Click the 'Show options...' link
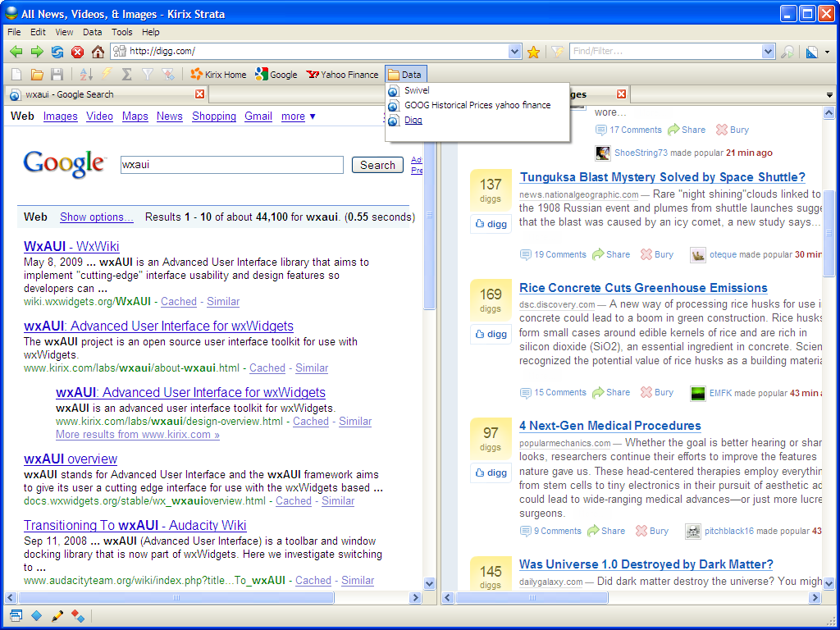 point(97,217)
